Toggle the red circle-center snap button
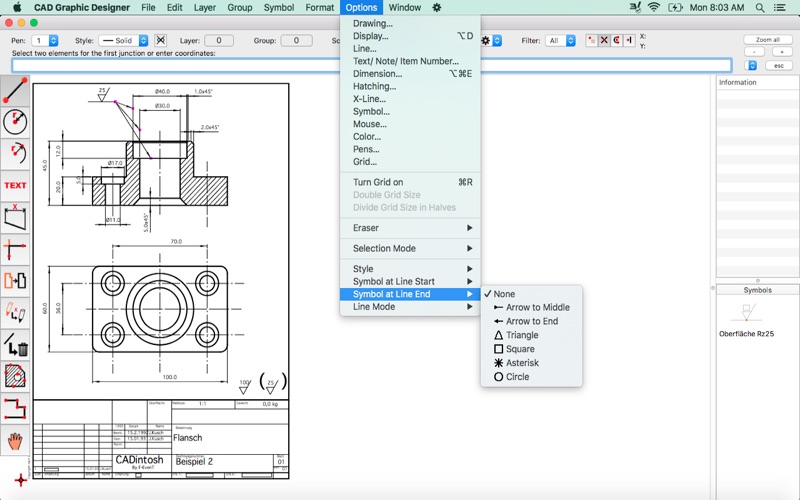This screenshot has width=800, height=500. 616,40
